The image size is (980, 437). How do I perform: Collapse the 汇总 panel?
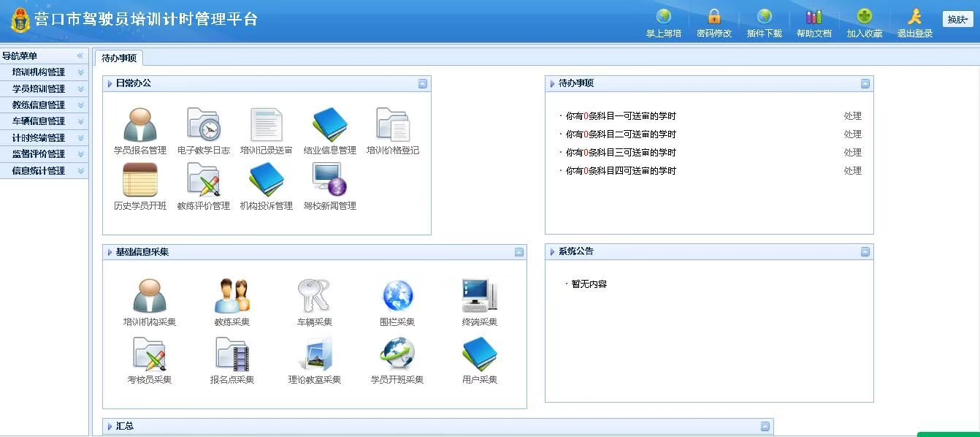[765, 426]
